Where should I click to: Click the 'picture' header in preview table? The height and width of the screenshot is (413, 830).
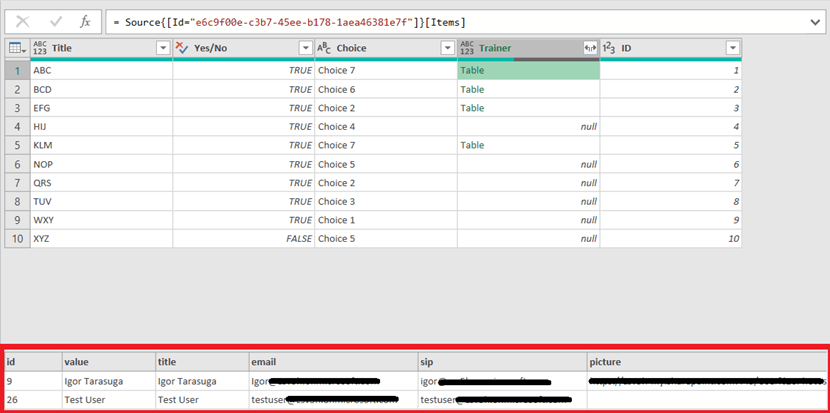pyautogui.click(x=706, y=362)
